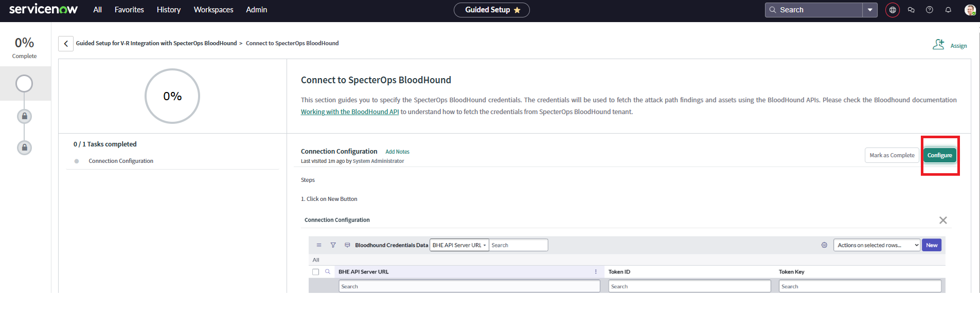Open Working with the BloodHound API link
The image size is (980, 333).
click(350, 112)
